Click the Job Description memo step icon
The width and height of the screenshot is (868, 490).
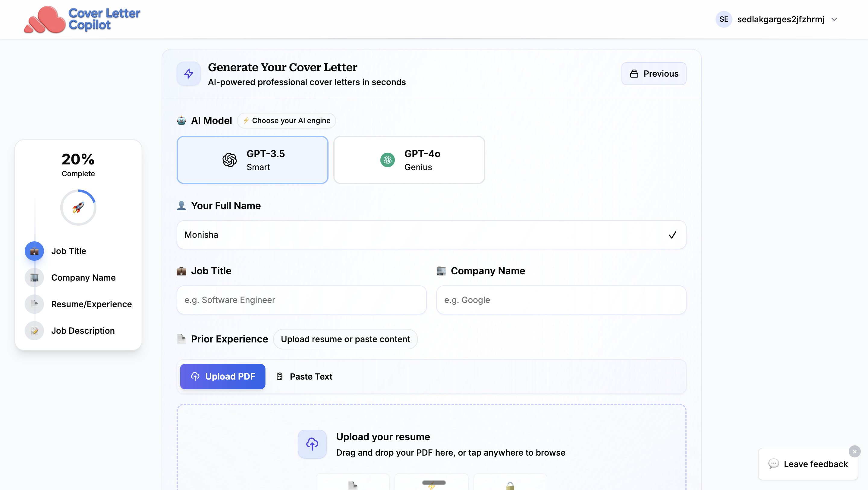(x=34, y=331)
